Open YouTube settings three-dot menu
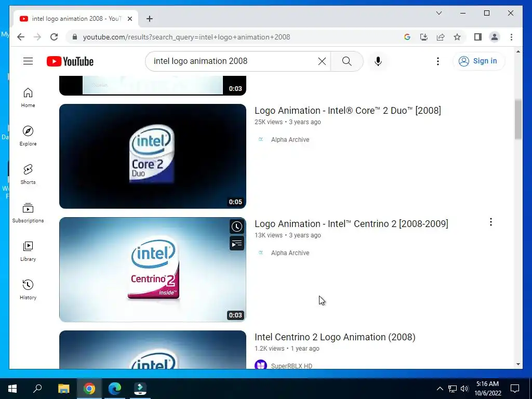Screen dimensions: 532x399 click(x=437, y=61)
